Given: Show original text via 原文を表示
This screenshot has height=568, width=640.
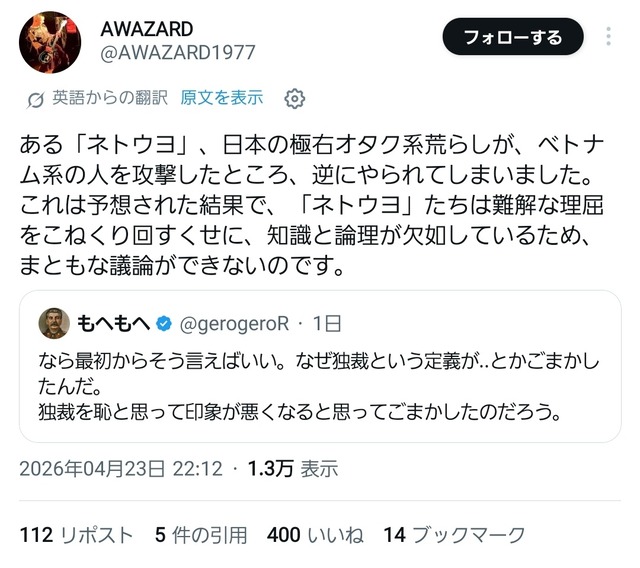Looking at the screenshot, I should click(x=222, y=98).
